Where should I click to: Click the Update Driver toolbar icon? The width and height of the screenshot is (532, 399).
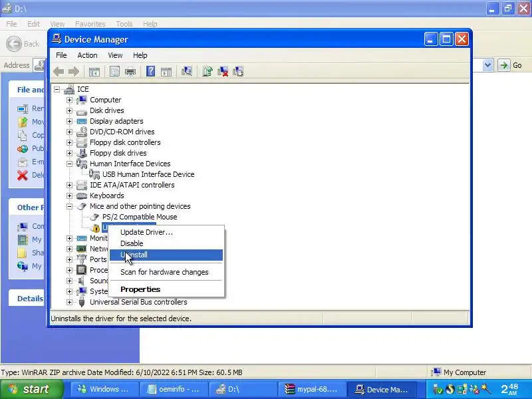tap(207, 72)
